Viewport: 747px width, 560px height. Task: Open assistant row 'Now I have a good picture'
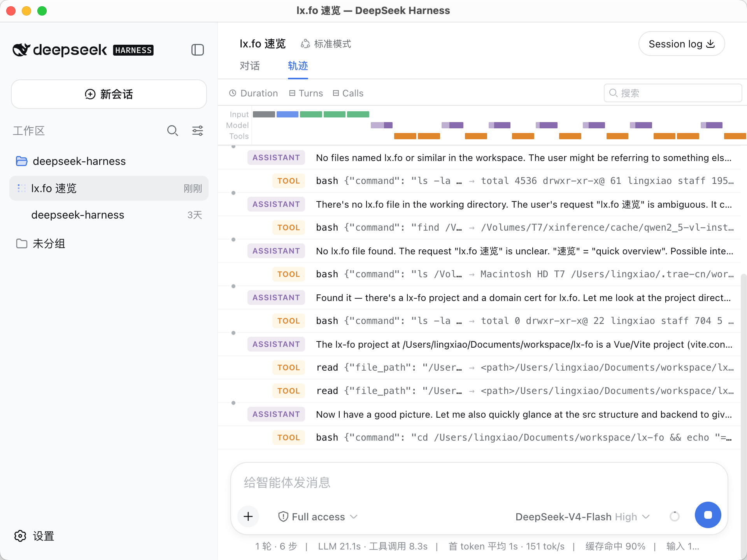coord(479,414)
